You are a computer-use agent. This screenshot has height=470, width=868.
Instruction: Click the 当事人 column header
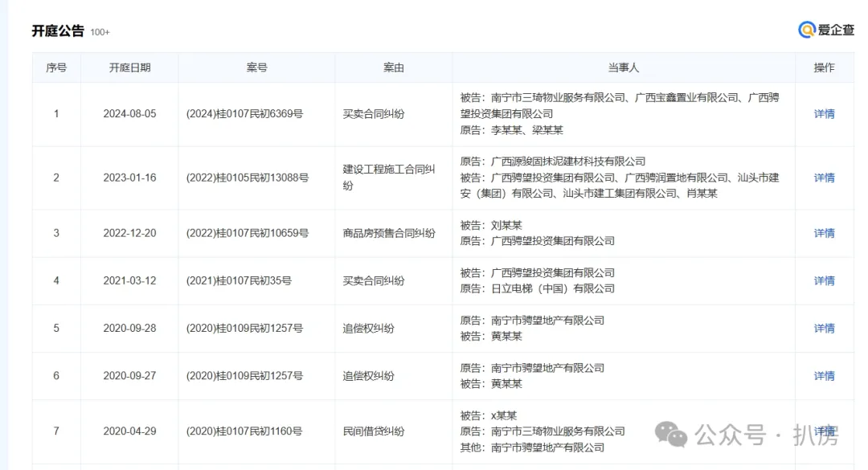[x=624, y=67]
